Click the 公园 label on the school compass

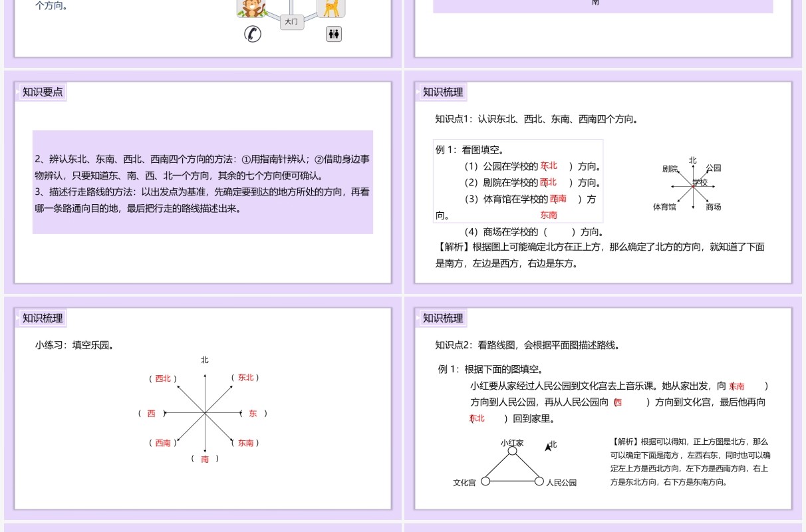tap(714, 168)
